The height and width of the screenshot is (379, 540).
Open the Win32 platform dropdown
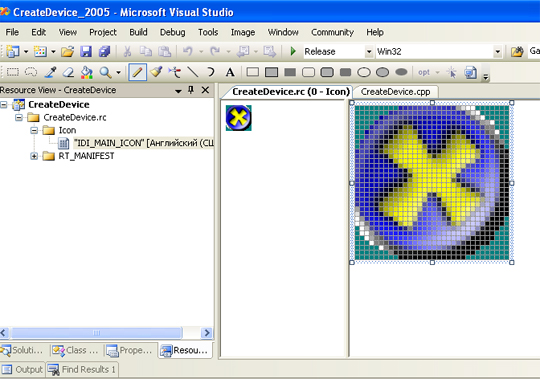[498, 52]
